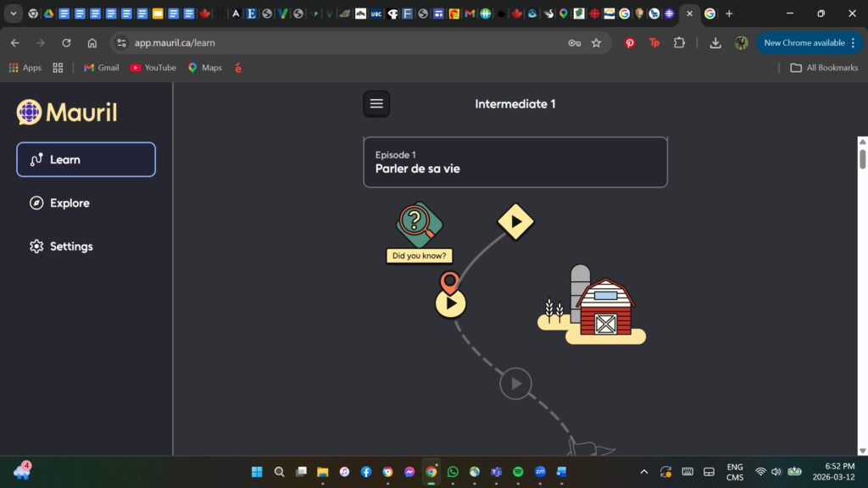
Task: Open the Learn section in sidebar
Action: click(86, 159)
